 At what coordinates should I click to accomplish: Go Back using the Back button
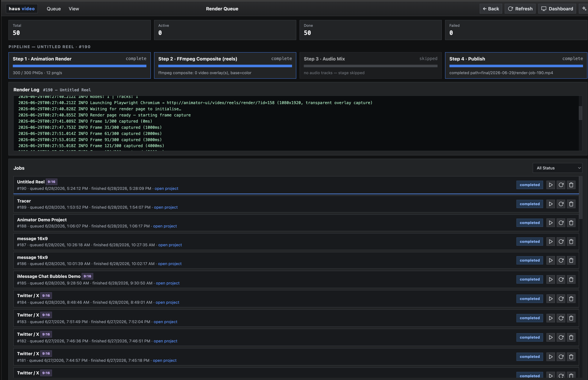click(491, 9)
